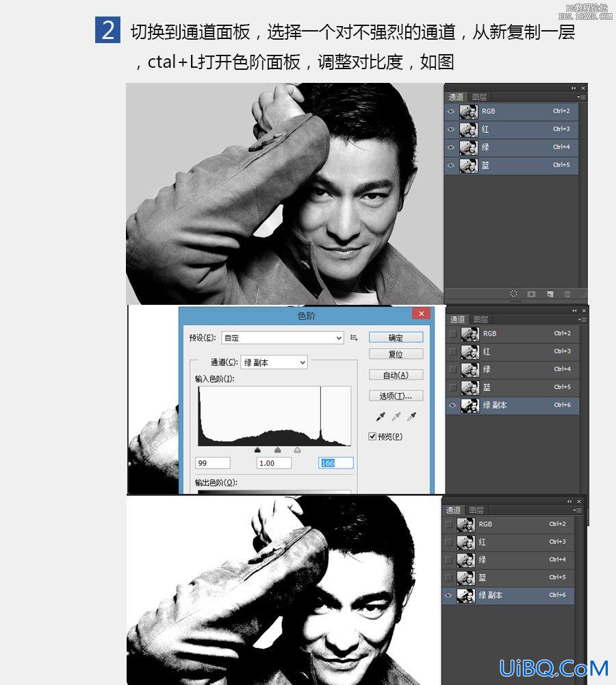This screenshot has height=685, width=616.
Task: Close the top Channels panel with X
Action: click(x=583, y=88)
